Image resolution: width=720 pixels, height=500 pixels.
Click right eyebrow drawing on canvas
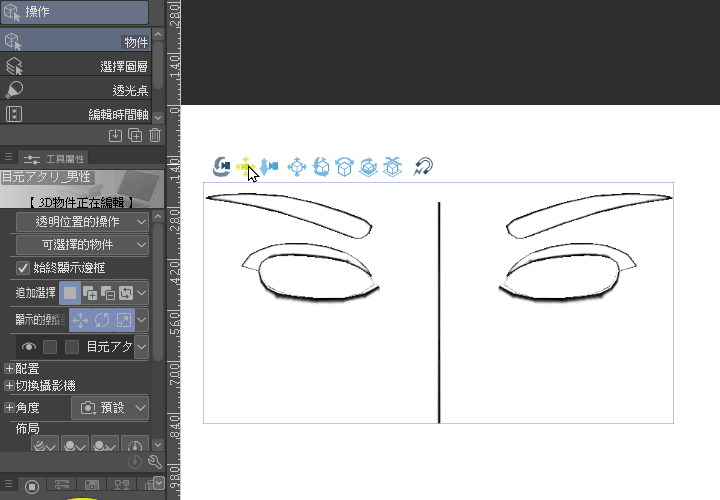pos(590,215)
